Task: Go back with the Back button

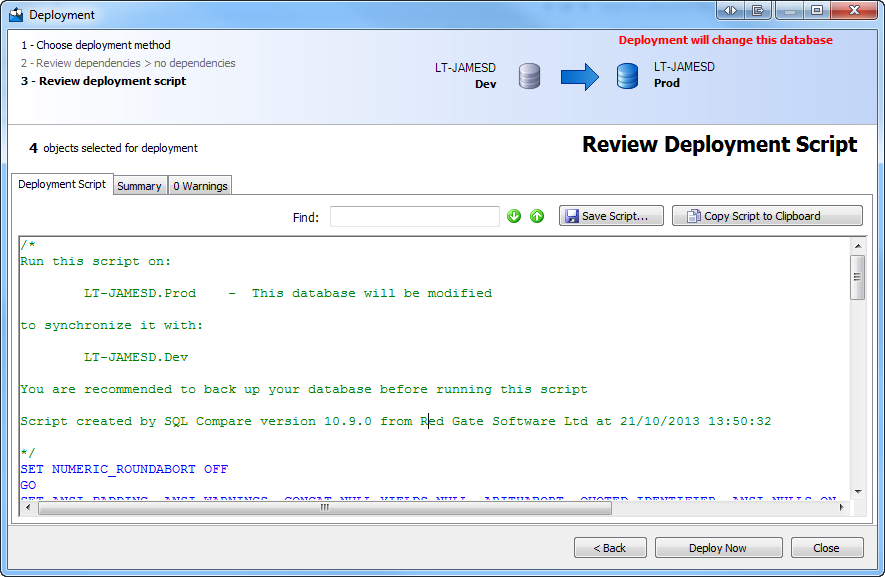Action: click(610, 548)
